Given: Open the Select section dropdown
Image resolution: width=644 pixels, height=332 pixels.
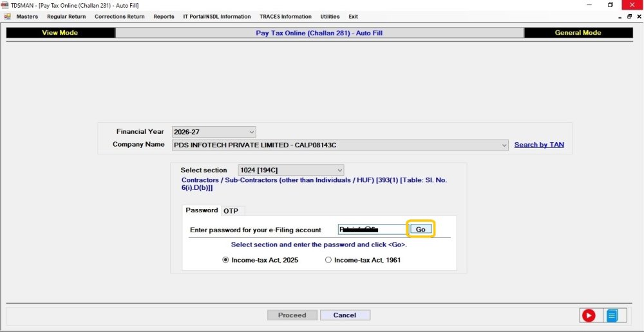Looking at the screenshot, I should click(x=291, y=170).
